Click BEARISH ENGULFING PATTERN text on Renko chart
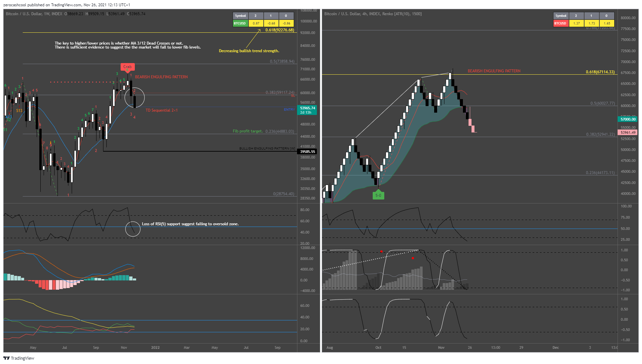Viewport: 642px width, 364px height. (494, 71)
